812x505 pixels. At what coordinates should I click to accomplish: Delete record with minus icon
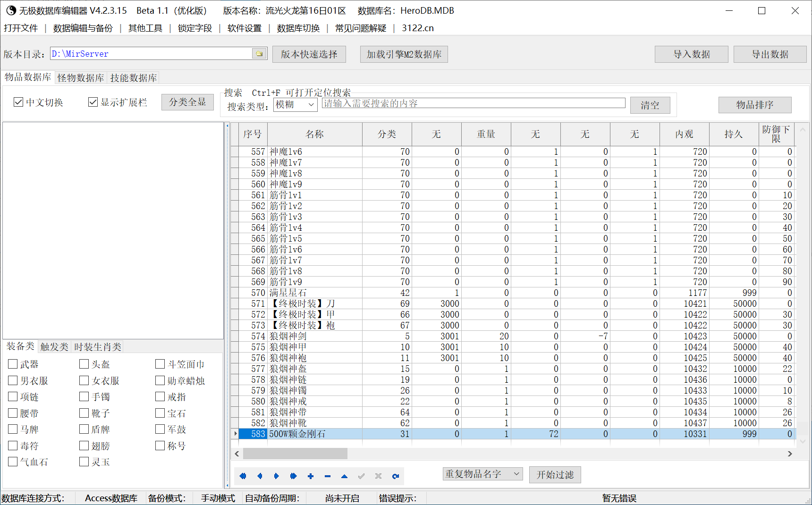click(x=328, y=476)
